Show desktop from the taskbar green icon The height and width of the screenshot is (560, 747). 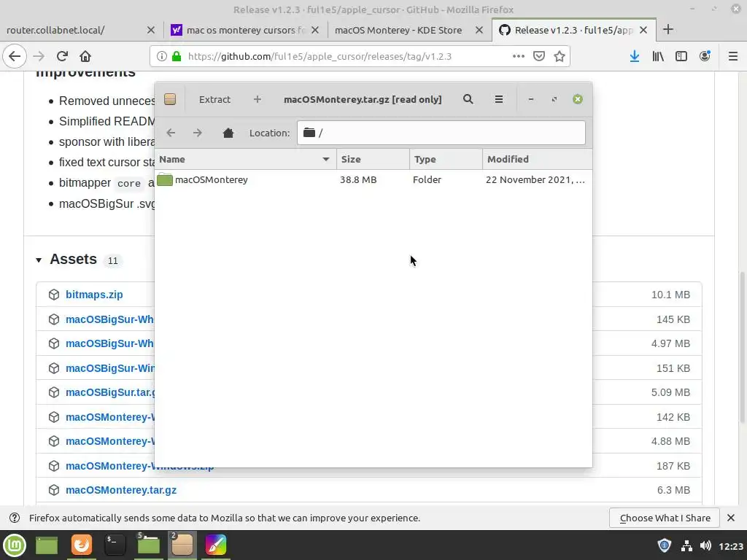click(47, 545)
